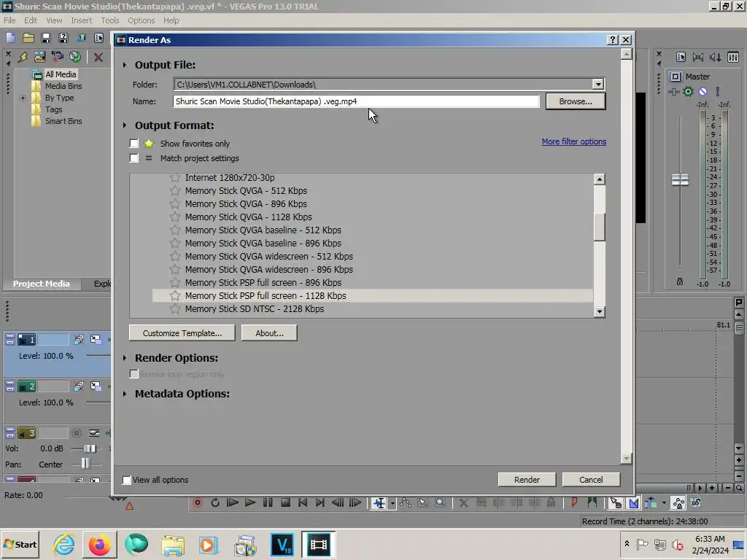
Task: Click the Play button in transport bar
Action: click(250, 502)
